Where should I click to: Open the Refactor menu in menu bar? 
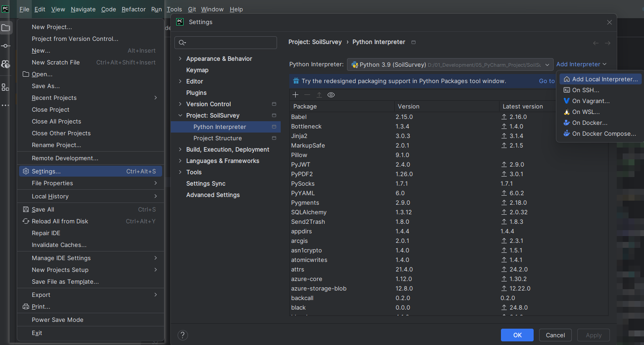pos(134,9)
